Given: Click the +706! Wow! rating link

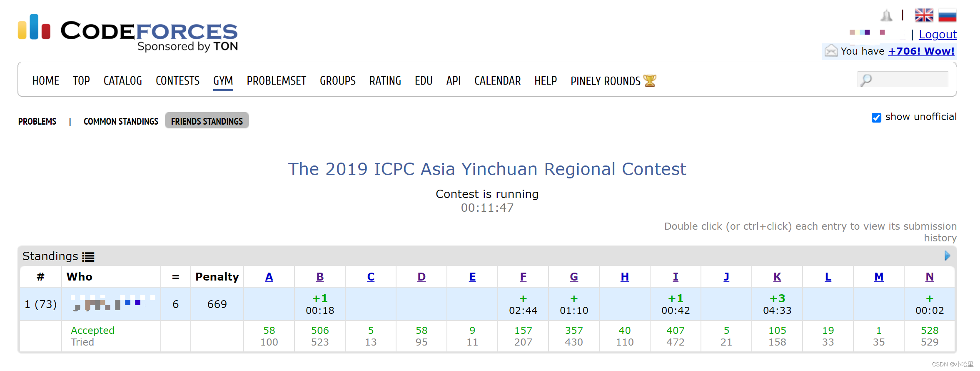Looking at the screenshot, I should pos(921,51).
